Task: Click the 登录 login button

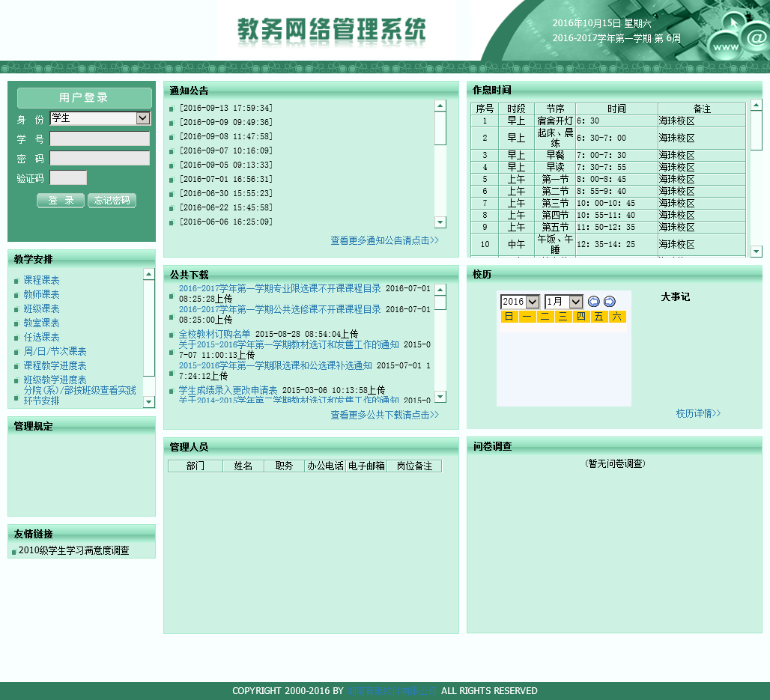Action: click(x=61, y=201)
